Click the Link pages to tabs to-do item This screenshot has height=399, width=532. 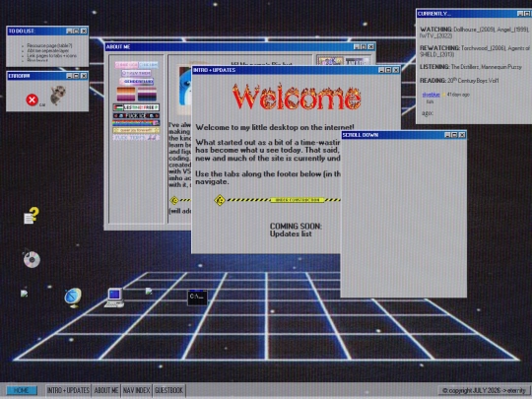tap(51, 55)
